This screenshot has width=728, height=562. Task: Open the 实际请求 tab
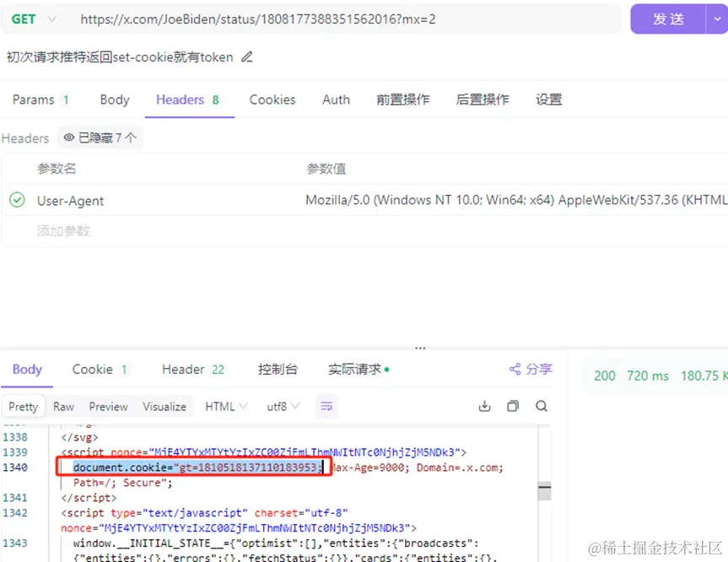tap(359, 370)
